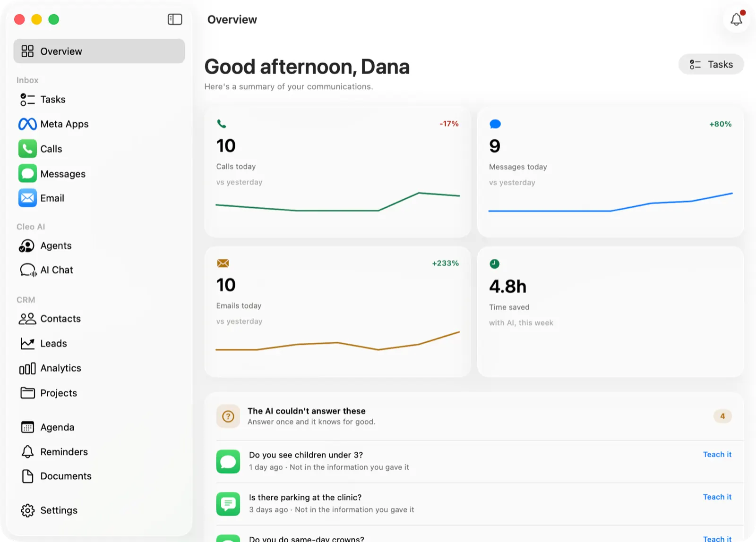This screenshot has height=542, width=756.
Task: Click the Analytics bar chart icon
Action: coord(27,368)
